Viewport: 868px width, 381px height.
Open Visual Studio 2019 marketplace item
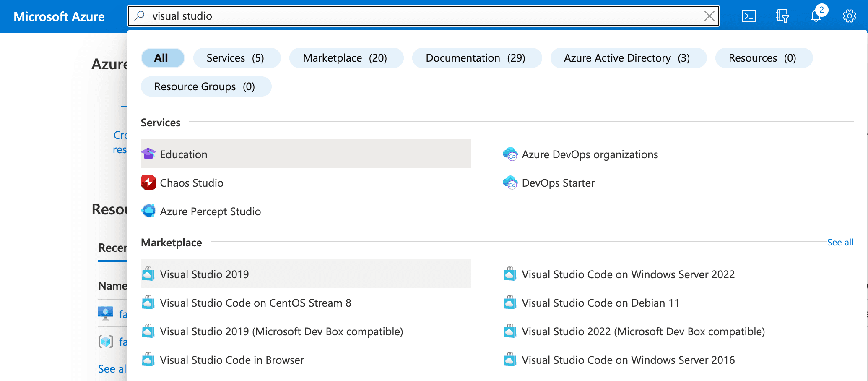click(306, 274)
